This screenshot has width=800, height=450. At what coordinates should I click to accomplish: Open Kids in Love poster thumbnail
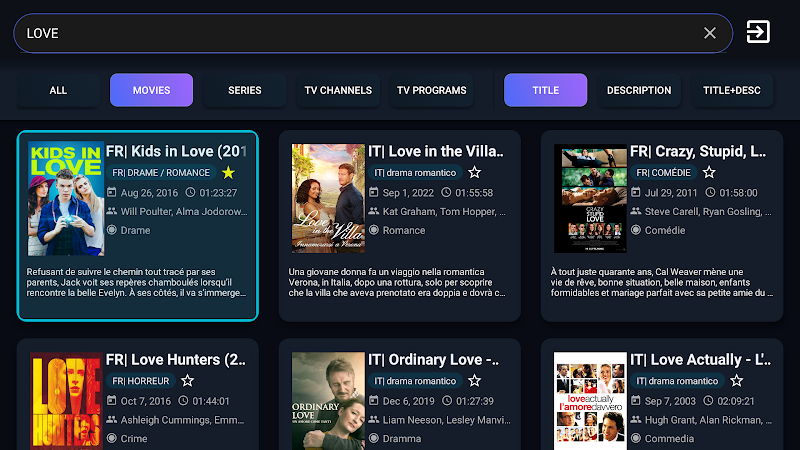(66, 200)
